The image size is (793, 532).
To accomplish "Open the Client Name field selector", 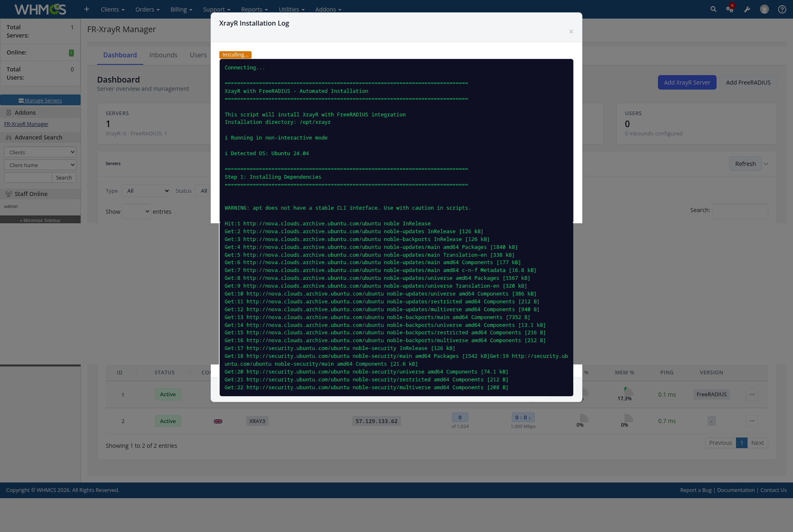I will [40, 165].
